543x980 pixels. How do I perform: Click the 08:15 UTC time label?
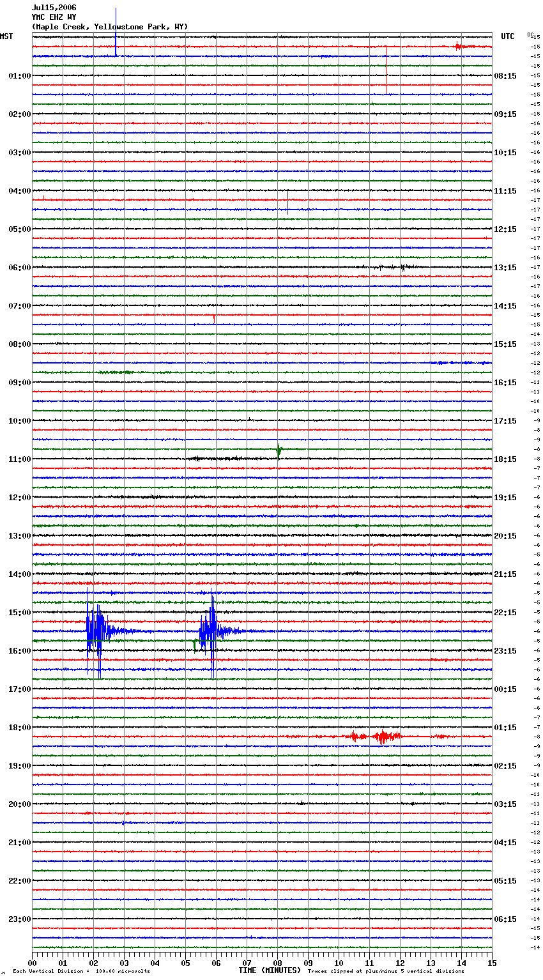pos(505,76)
